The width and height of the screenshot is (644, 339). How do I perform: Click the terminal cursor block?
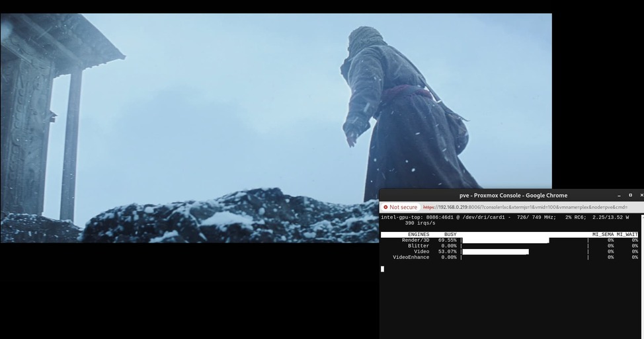382,269
